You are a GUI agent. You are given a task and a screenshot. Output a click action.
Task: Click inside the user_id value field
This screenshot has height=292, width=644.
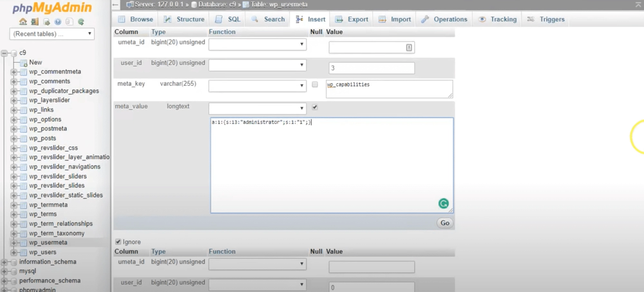(x=371, y=68)
